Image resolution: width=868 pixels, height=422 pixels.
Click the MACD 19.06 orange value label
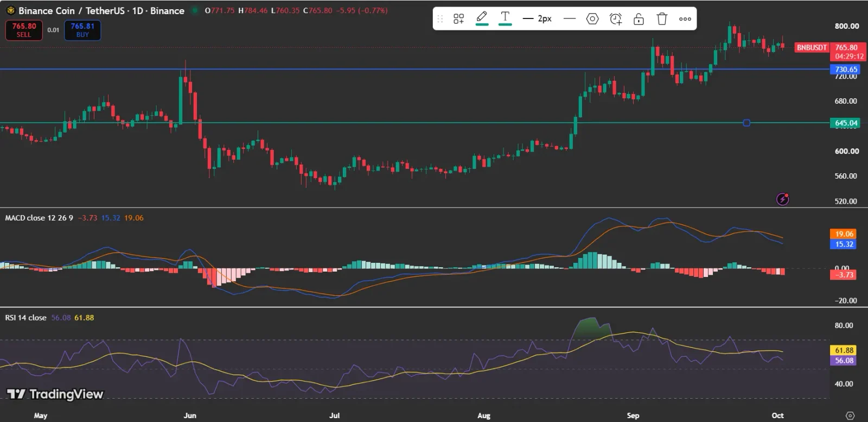[844, 234]
